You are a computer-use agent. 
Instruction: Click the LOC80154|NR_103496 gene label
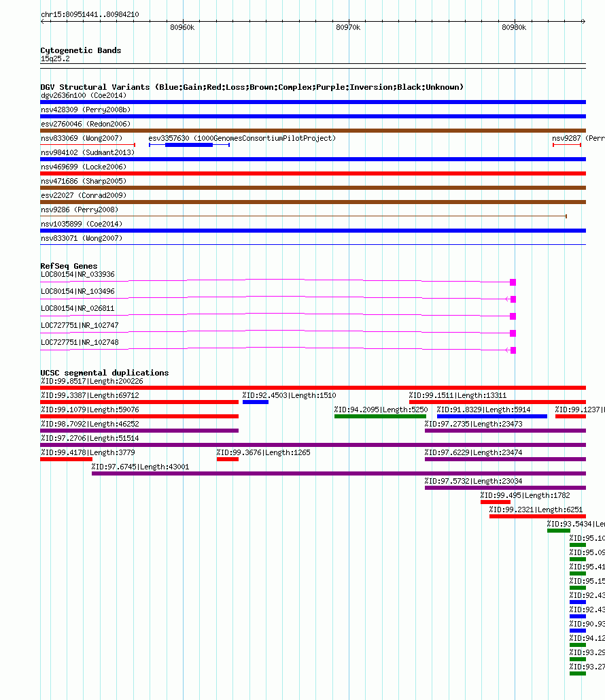(x=77, y=291)
